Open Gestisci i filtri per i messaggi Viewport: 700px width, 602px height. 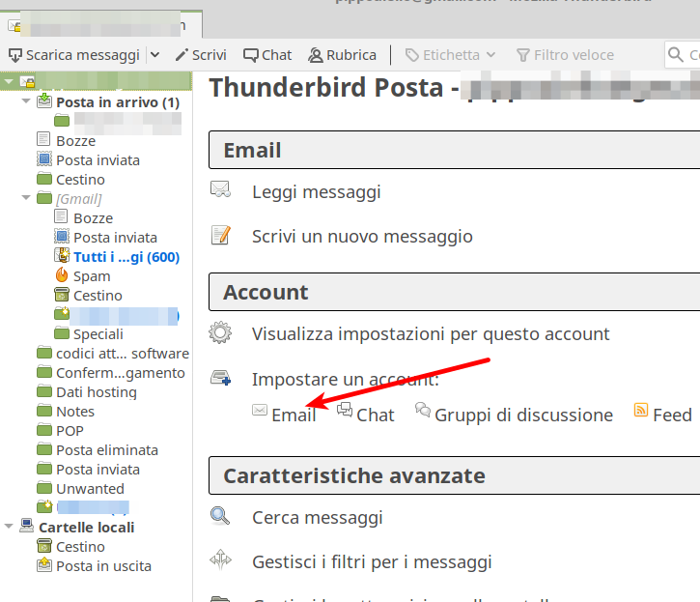[372, 562]
